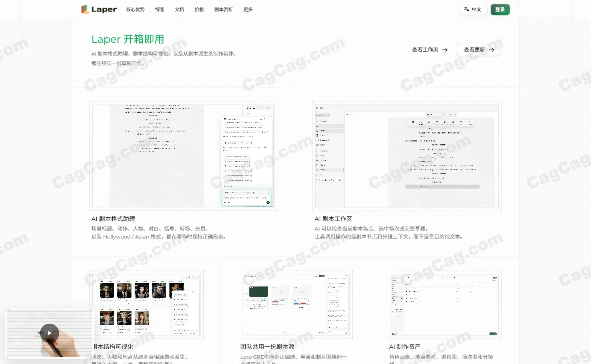Open the 文档 nav link
The image size is (591, 364).
pos(179,10)
